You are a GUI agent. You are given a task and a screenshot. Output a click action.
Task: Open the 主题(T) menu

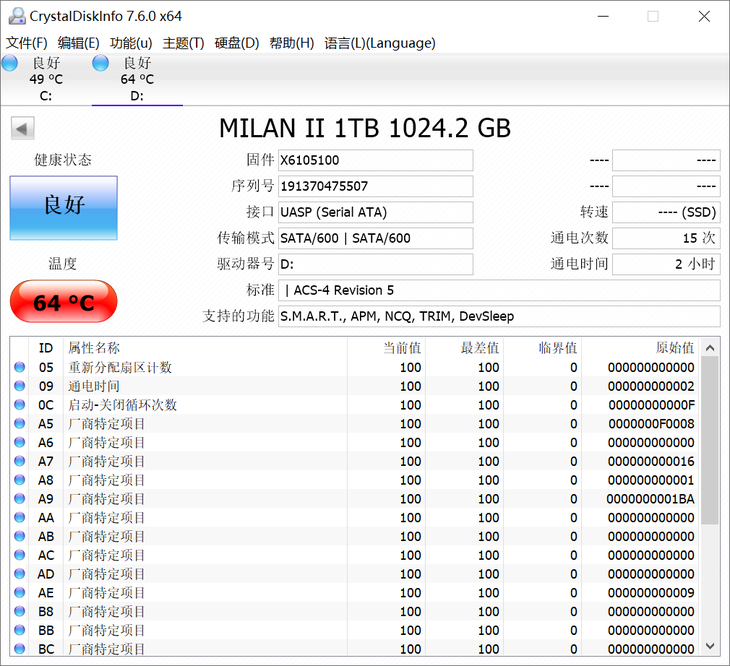click(x=183, y=43)
